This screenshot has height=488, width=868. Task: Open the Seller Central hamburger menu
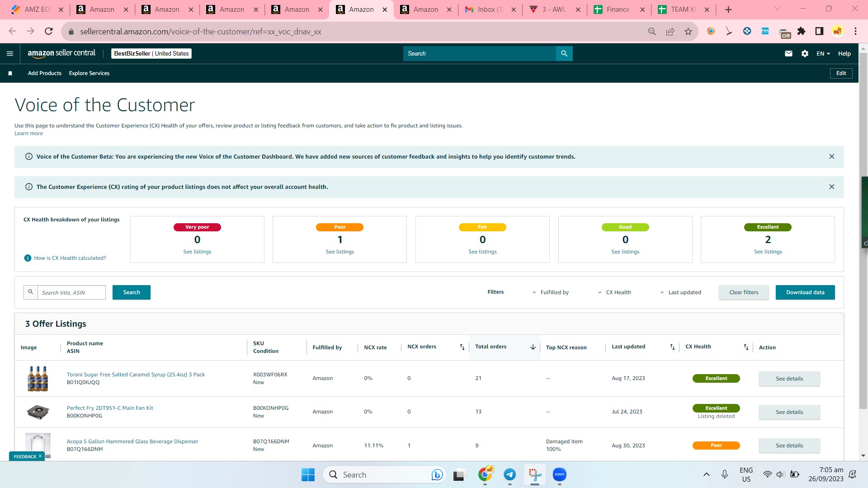point(10,53)
